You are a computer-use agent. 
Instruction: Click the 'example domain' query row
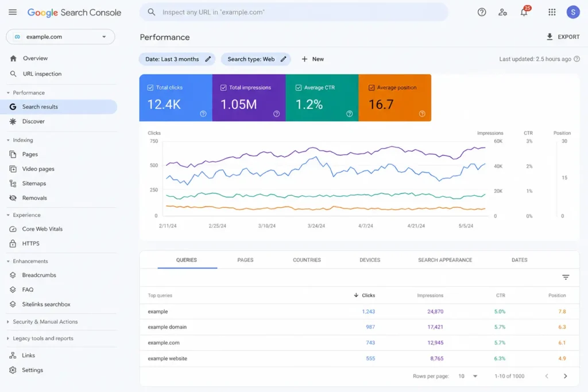(359, 327)
